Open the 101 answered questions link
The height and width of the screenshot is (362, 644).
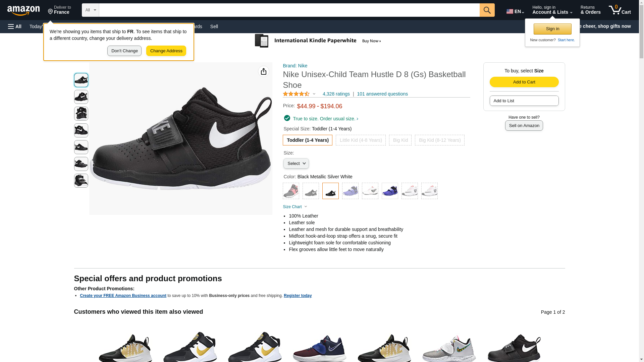tap(382, 94)
